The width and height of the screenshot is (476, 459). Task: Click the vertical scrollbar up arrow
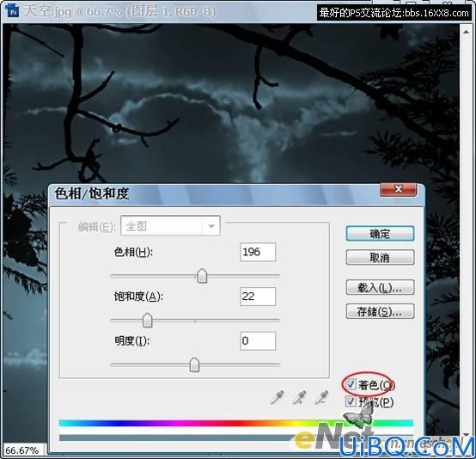pos(466,32)
